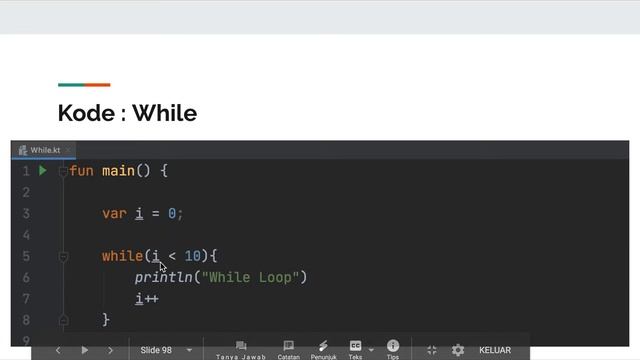Screen dimensions: 640x360
Task: Click the 'println' call in code
Action: (x=163, y=278)
